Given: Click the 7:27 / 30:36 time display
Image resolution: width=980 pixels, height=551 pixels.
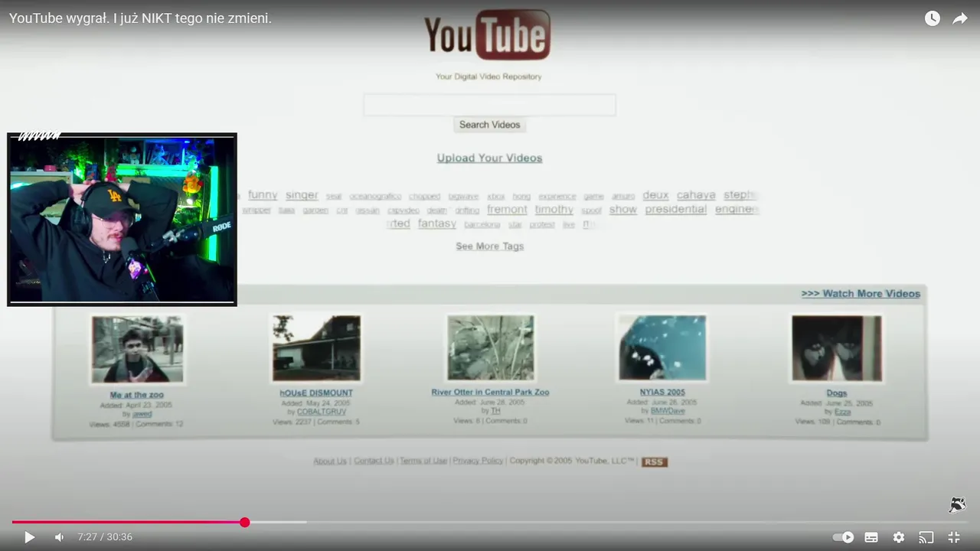Looking at the screenshot, I should tap(105, 537).
